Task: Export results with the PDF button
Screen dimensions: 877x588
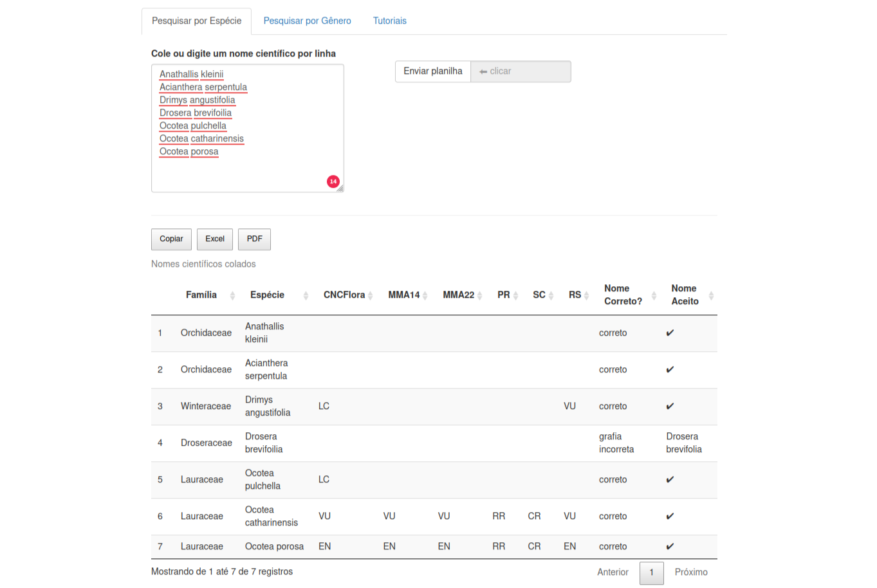Action: [x=254, y=239]
